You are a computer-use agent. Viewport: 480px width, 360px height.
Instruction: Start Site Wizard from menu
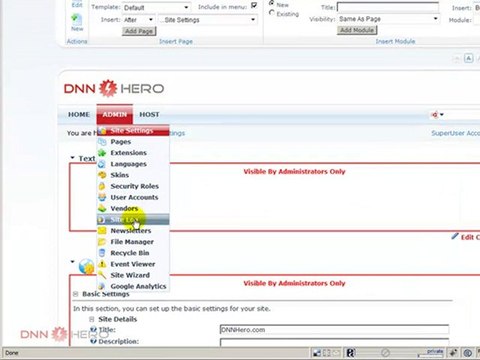[x=133, y=275]
